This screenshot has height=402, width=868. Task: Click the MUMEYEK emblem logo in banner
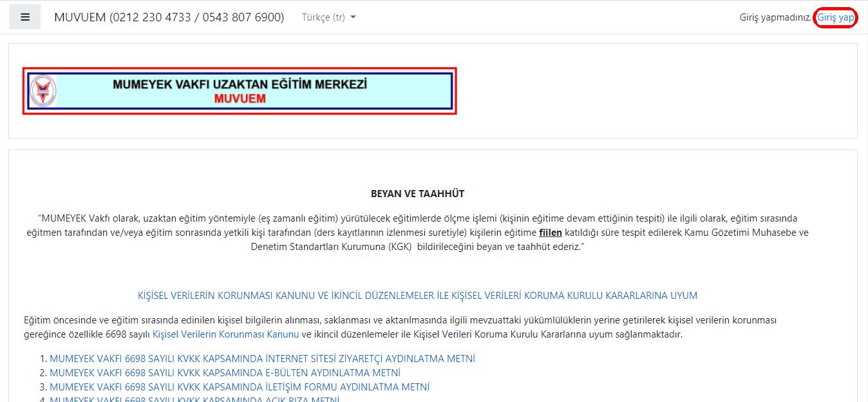(x=43, y=91)
